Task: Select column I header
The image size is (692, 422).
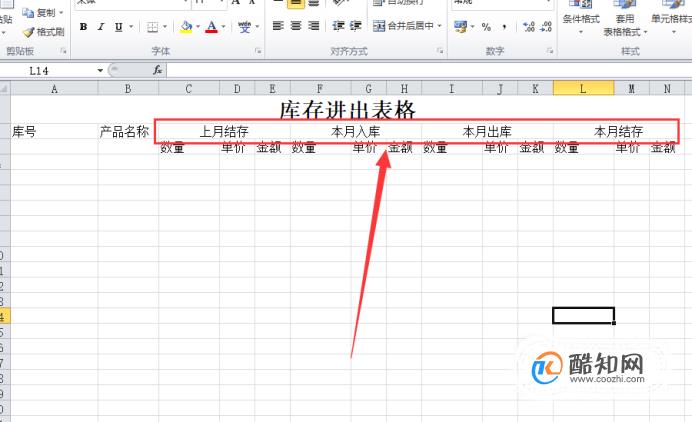Action: (452, 89)
